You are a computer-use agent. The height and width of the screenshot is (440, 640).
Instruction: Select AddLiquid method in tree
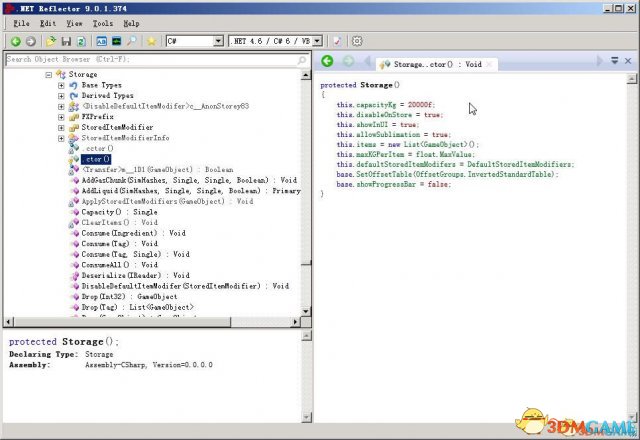(191, 191)
